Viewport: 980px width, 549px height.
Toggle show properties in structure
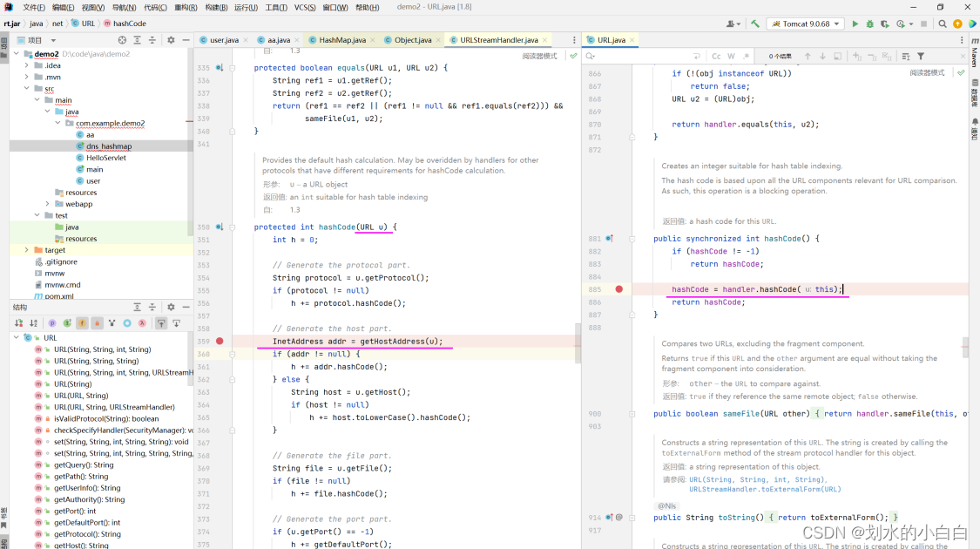click(52, 323)
